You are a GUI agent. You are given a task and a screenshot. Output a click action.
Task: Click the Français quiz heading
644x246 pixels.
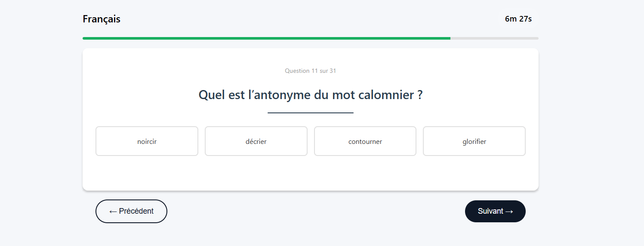coord(102,19)
